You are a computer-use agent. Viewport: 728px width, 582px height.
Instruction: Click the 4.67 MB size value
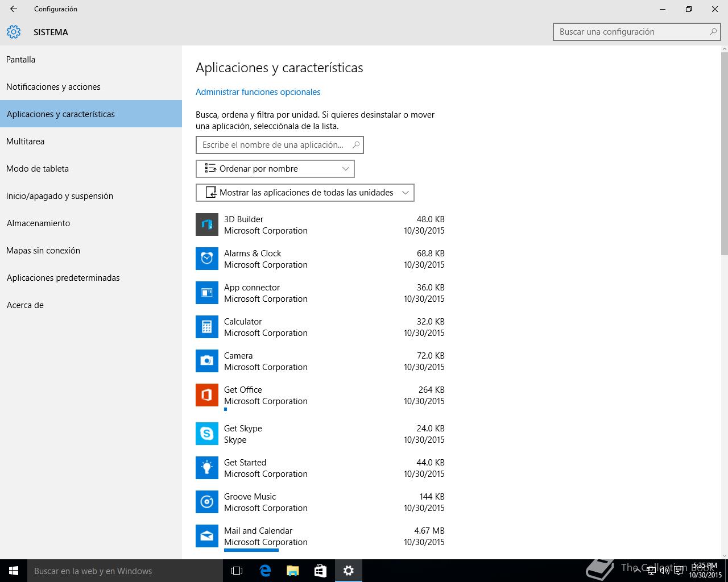coord(429,530)
